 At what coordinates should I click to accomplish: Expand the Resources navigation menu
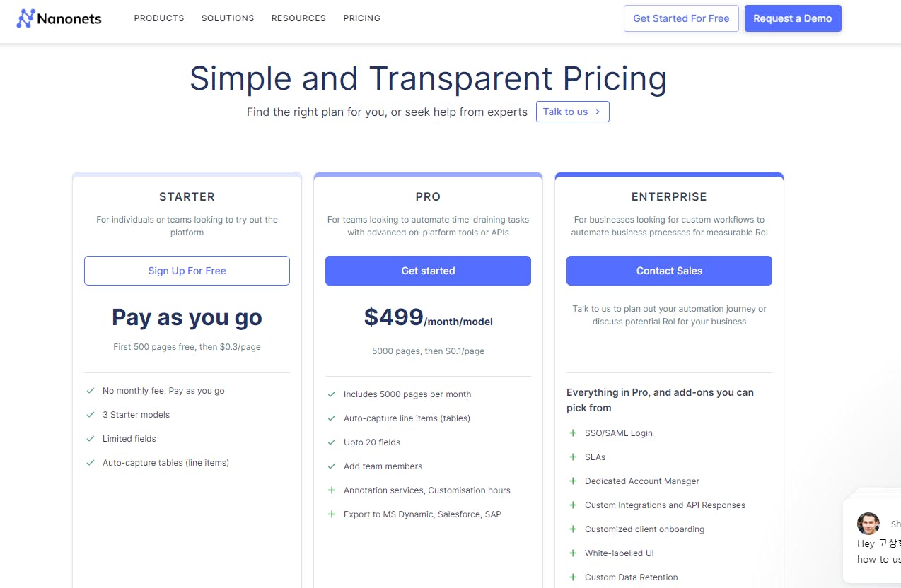coord(298,18)
